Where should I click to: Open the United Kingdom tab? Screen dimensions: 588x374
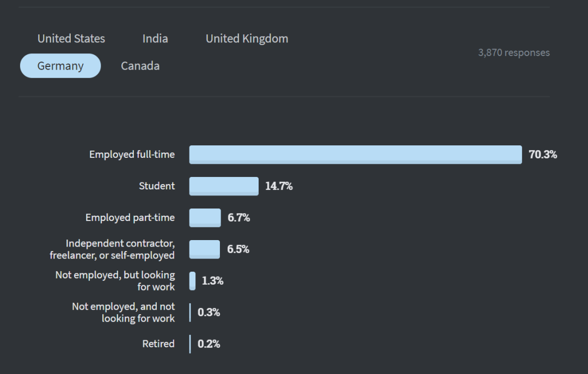(x=247, y=39)
